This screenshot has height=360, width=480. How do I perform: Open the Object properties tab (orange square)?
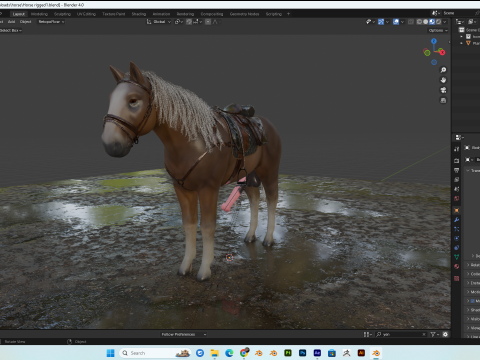pos(457,210)
